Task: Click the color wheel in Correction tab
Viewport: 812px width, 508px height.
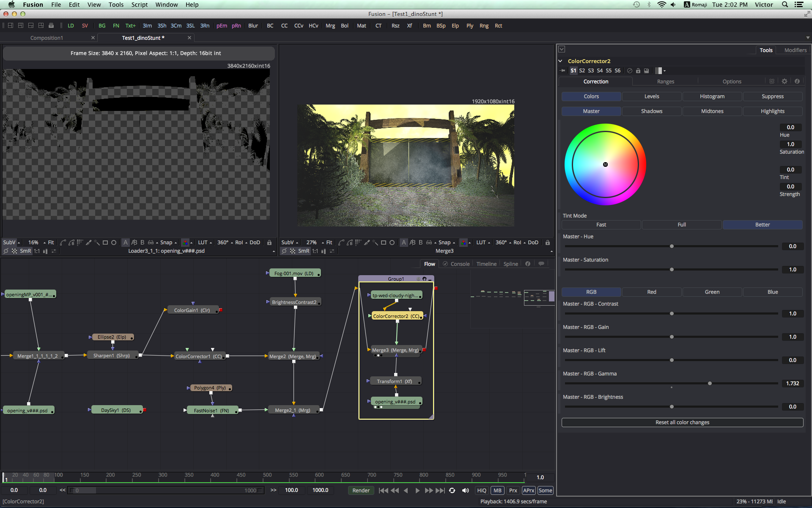Action: pyautogui.click(x=605, y=164)
